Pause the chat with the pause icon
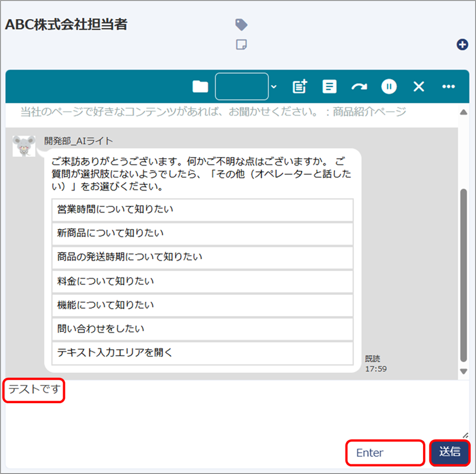The image size is (476, 474). tap(389, 86)
